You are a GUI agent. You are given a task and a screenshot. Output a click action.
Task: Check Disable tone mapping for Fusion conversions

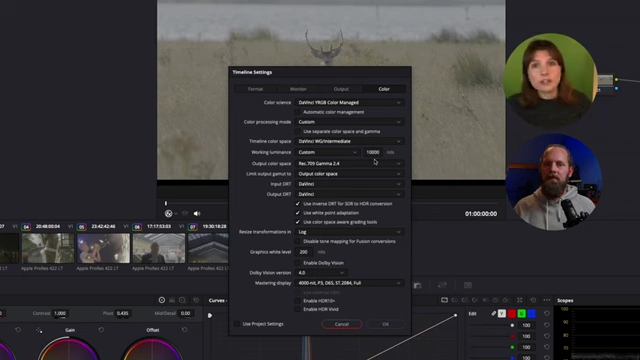pyautogui.click(x=298, y=241)
